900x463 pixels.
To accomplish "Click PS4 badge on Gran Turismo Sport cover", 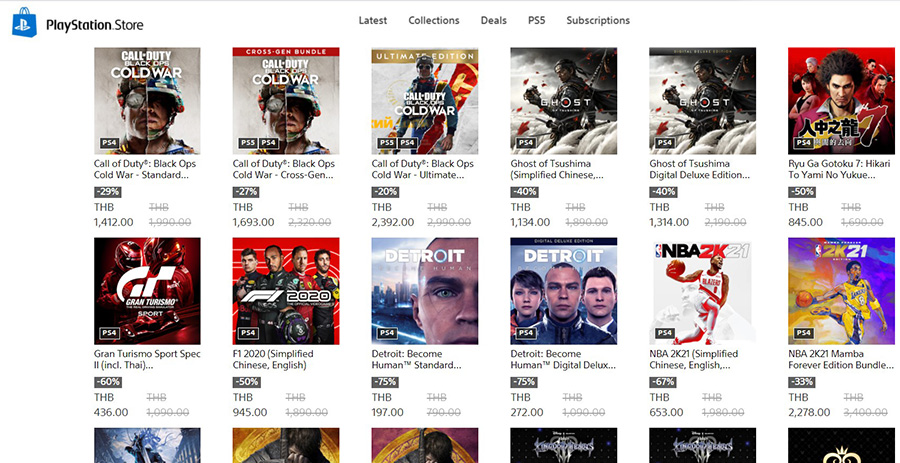I will pyautogui.click(x=109, y=333).
